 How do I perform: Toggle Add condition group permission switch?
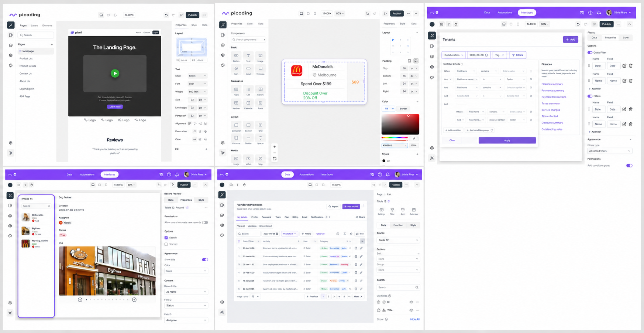[629, 166]
